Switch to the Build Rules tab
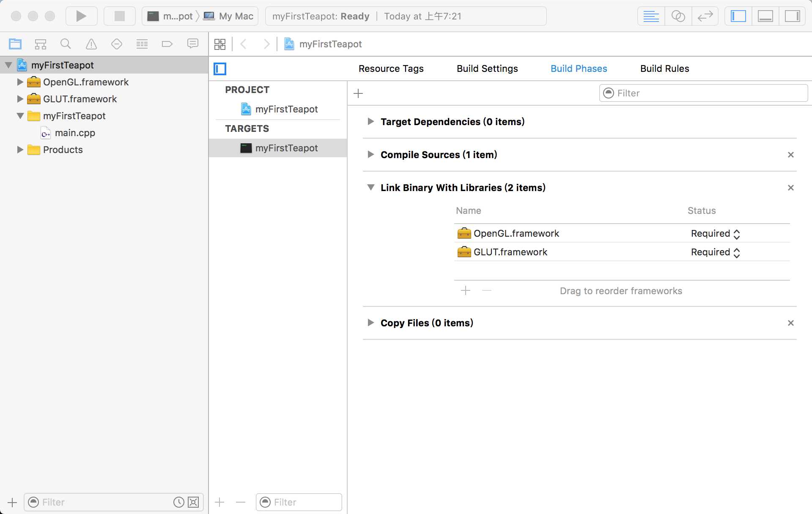 pos(664,68)
